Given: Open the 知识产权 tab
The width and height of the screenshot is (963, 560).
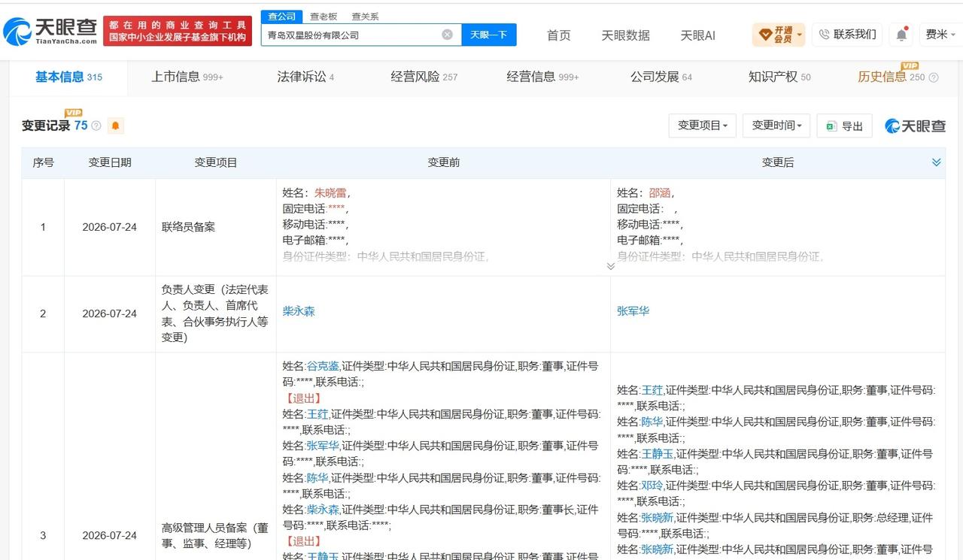Looking at the screenshot, I should click(x=779, y=77).
